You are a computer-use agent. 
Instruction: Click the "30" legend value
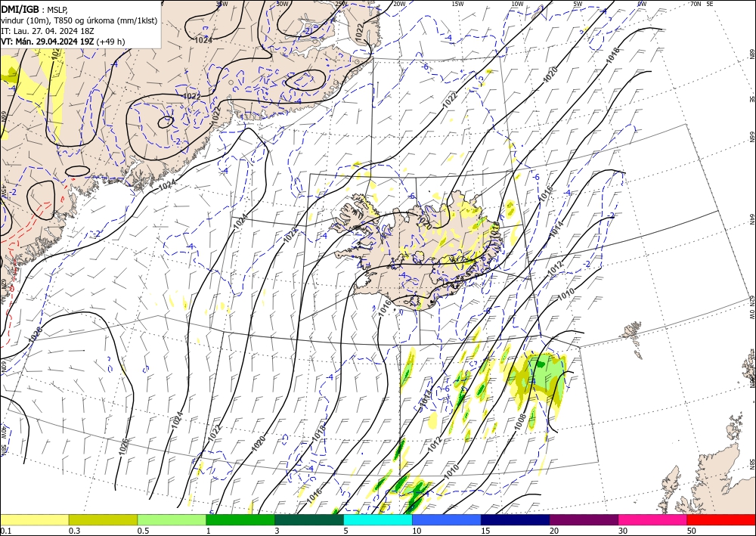pyautogui.click(x=623, y=531)
